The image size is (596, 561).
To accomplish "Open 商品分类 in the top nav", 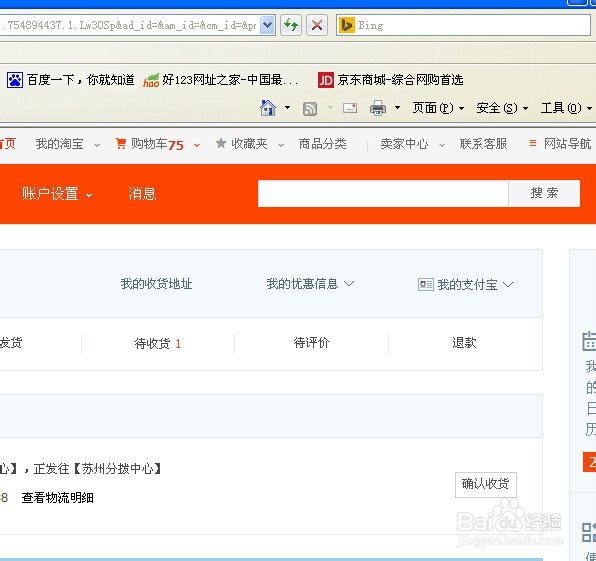I will 322,144.
